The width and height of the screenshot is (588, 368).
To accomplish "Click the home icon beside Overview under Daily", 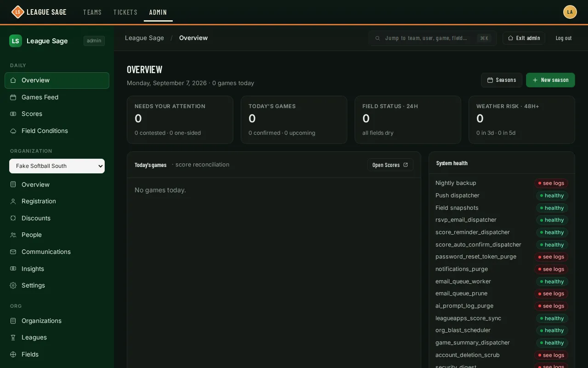I will point(13,80).
